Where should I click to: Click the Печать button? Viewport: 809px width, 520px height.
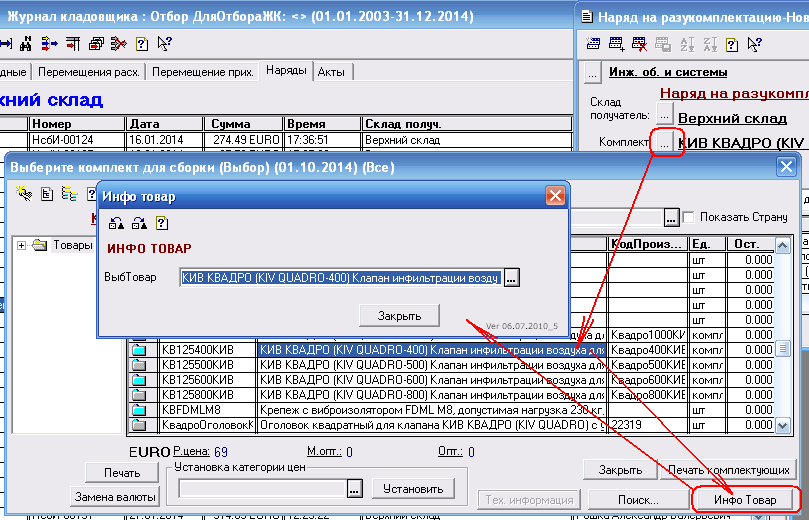pyautogui.click(x=122, y=473)
